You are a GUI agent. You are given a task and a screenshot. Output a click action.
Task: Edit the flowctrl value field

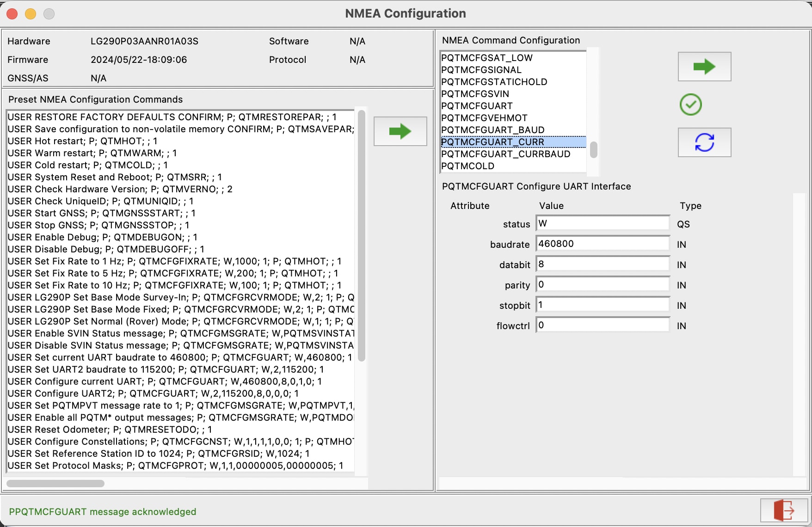(x=603, y=325)
